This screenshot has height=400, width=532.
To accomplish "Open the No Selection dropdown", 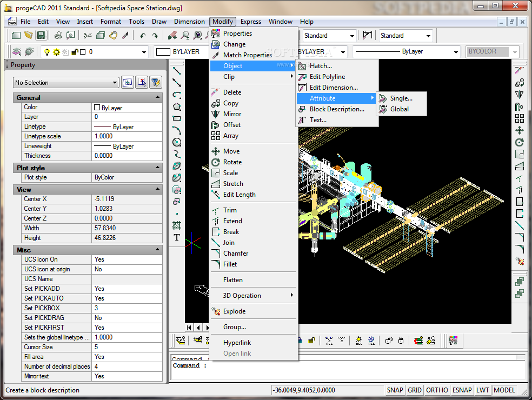I will (66, 83).
